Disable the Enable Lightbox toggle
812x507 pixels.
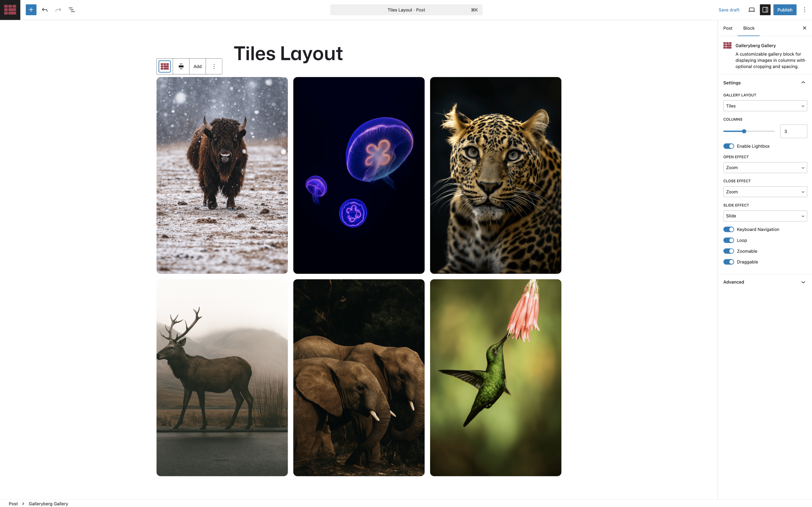[729, 146]
